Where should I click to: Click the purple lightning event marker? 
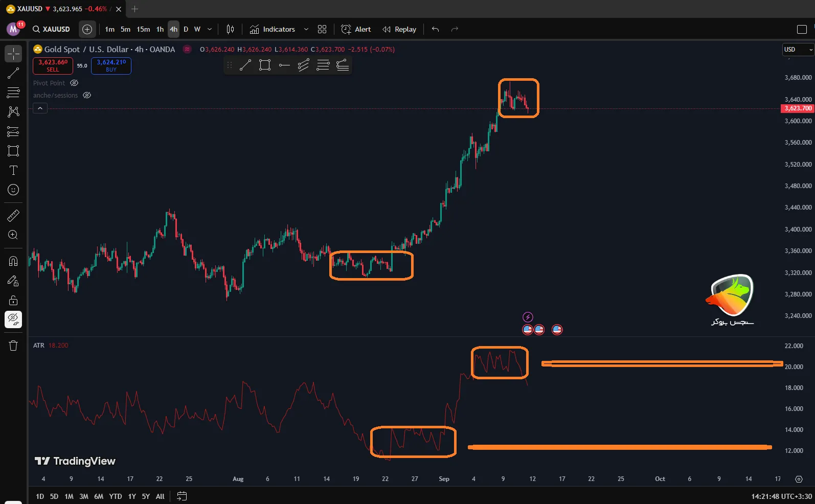pos(528,317)
